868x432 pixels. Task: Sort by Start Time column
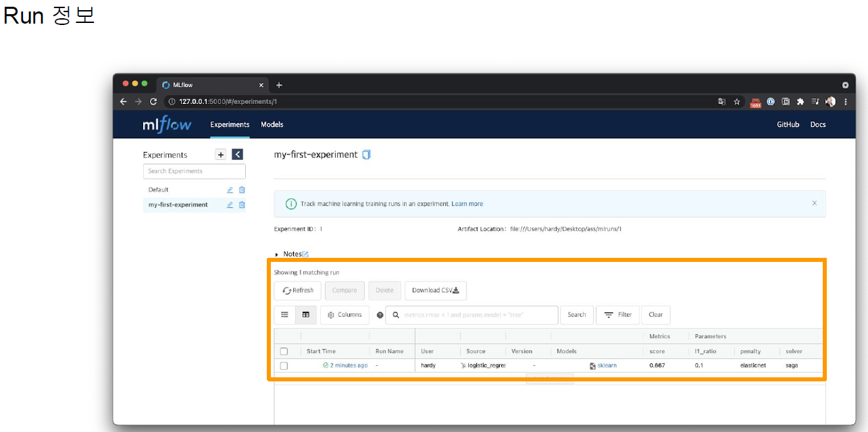coord(321,352)
